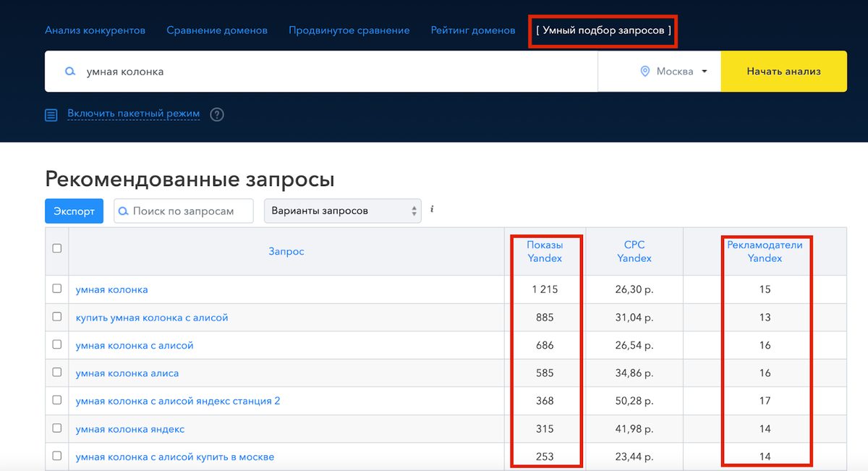Click the advertisers value 13
The image size is (868, 471).
(765, 318)
